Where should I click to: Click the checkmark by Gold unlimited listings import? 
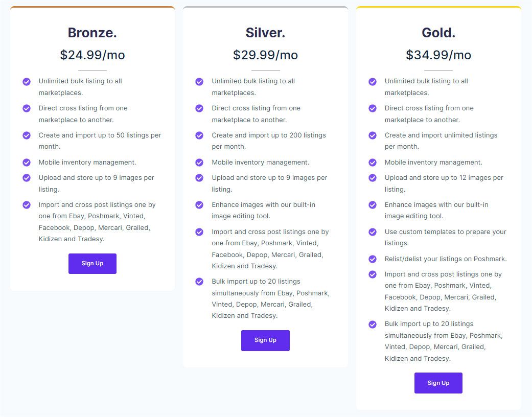373,135
